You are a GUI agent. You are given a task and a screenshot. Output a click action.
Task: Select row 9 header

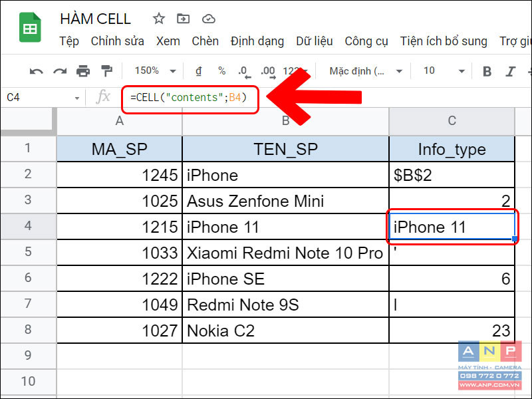pos(28,356)
